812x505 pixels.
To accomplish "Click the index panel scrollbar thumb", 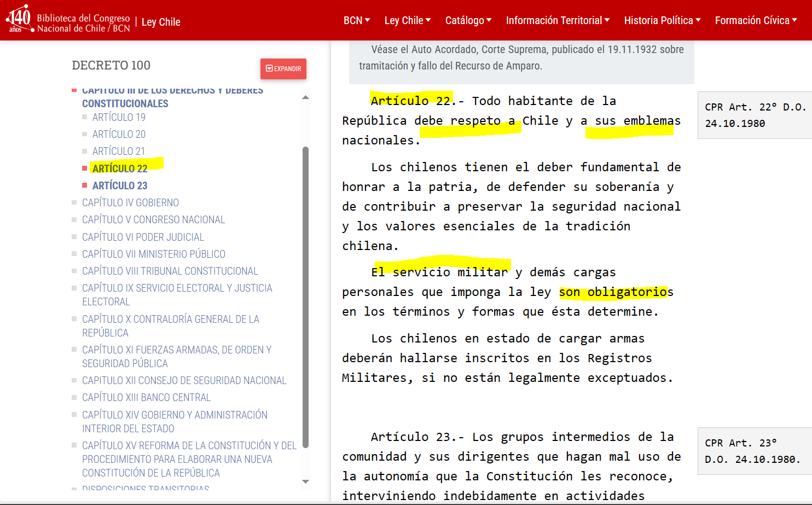I will tap(305, 297).
